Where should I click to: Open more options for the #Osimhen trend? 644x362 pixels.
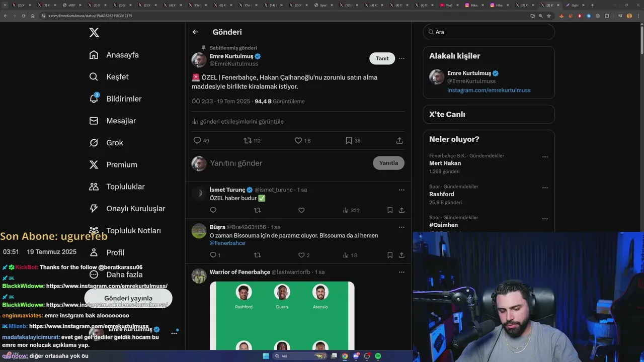545,219
